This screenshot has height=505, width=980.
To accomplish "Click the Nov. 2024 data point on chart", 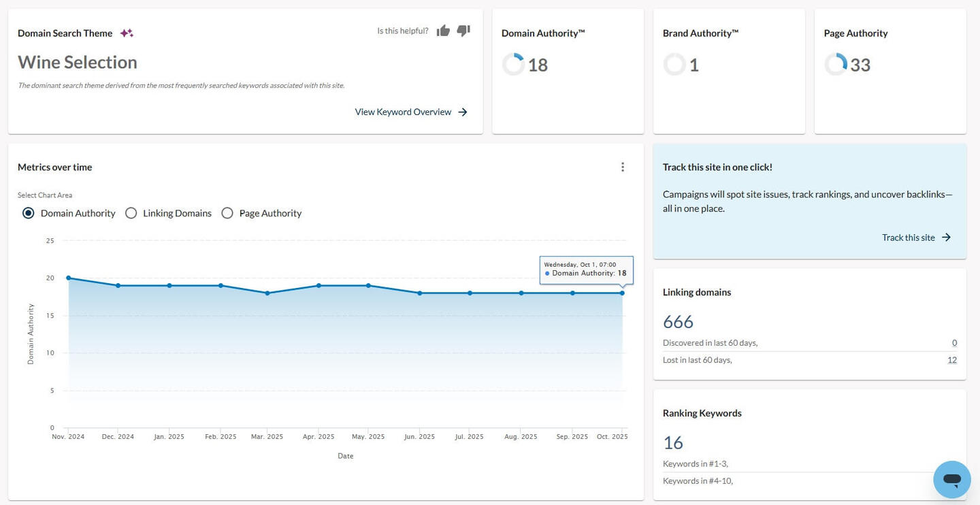I will point(68,278).
